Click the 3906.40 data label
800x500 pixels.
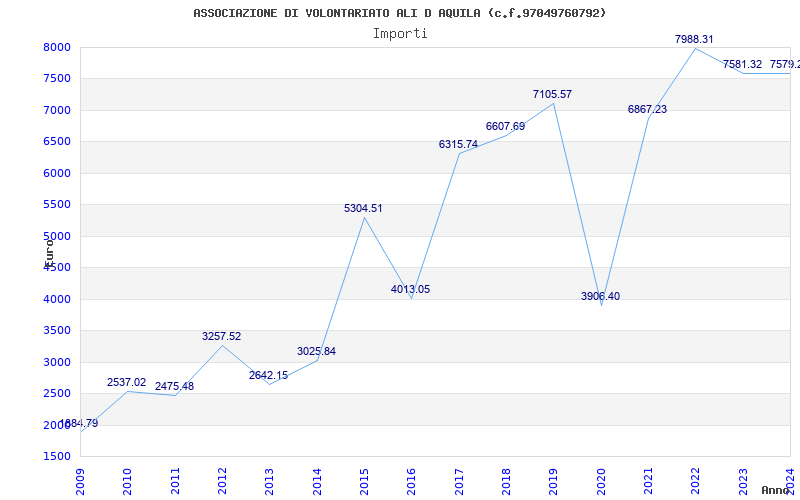(601, 296)
